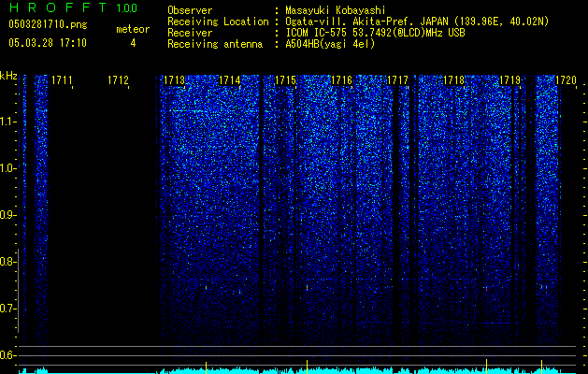Screen dimensions: 588x374
Task: Click the 'Receiving Location' label
Action: 218,22
